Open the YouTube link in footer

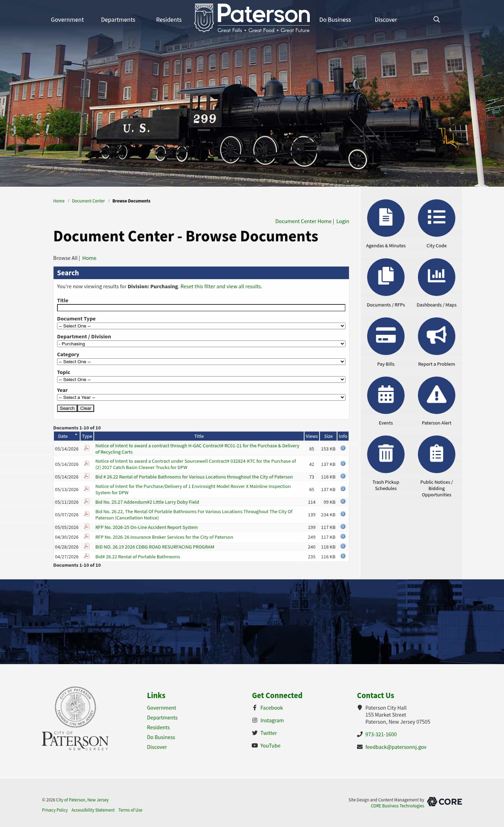(x=270, y=745)
